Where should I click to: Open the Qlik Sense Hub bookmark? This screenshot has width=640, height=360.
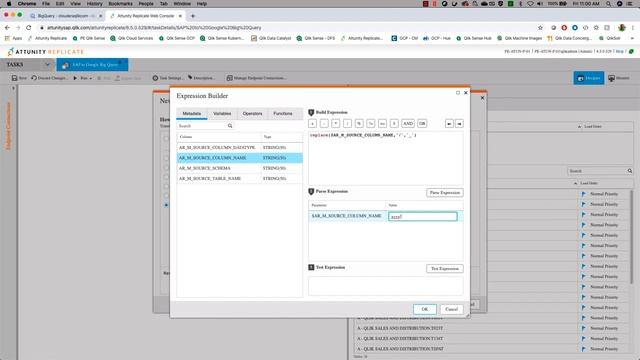[474, 38]
